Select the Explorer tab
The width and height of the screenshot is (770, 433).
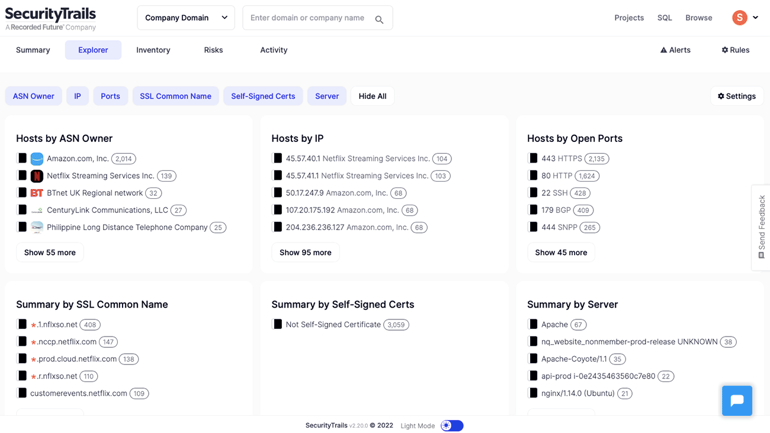pos(93,50)
